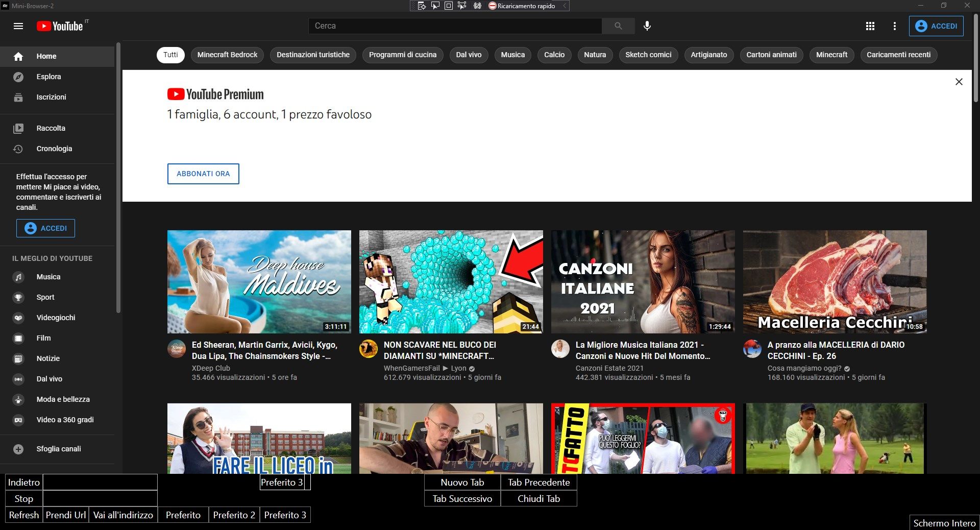Image resolution: width=980 pixels, height=530 pixels.
Task: Click the Chiudi Tab button
Action: (x=538, y=499)
